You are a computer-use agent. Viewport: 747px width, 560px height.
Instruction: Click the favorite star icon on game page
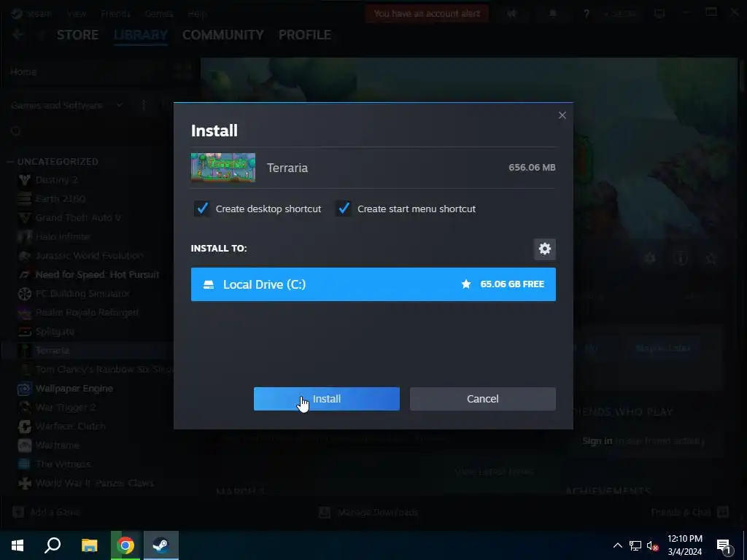click(x=711, y=259)
